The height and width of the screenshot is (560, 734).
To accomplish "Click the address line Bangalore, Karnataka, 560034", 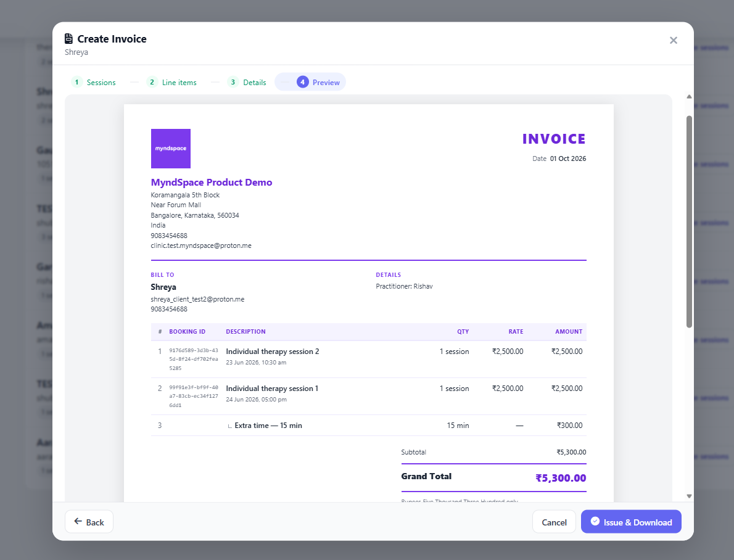I will click(195, 215).
